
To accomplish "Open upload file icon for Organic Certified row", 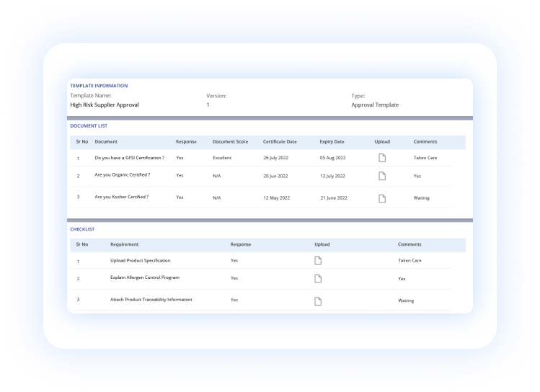I will point(382,176).
